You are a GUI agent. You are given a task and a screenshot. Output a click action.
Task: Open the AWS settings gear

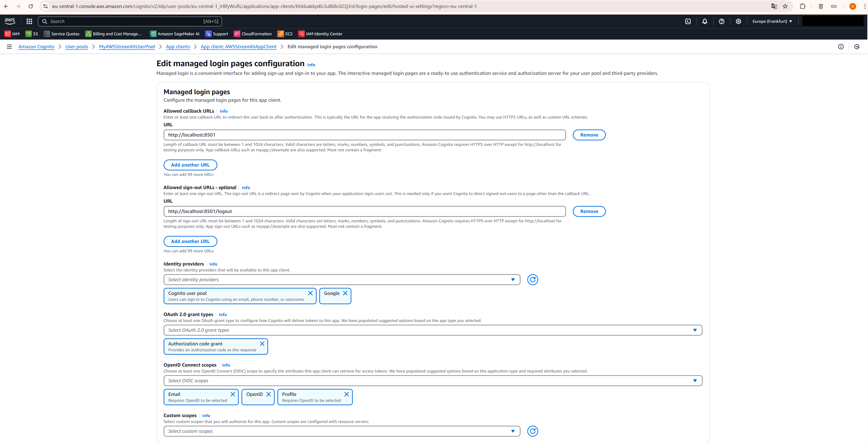[x=739, y=21]
